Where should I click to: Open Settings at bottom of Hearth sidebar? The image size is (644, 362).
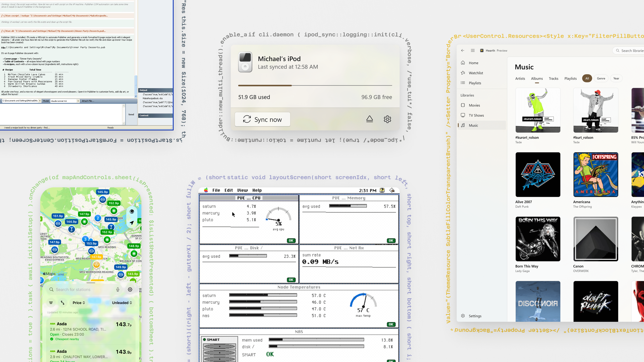(x=482, y=316)
